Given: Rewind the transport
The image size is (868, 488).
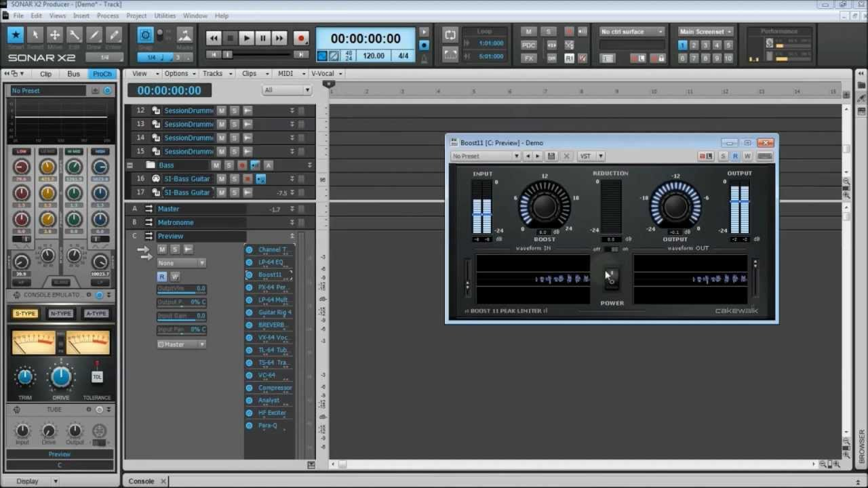Looking at the screenshot, I should (x=214, y=39).
